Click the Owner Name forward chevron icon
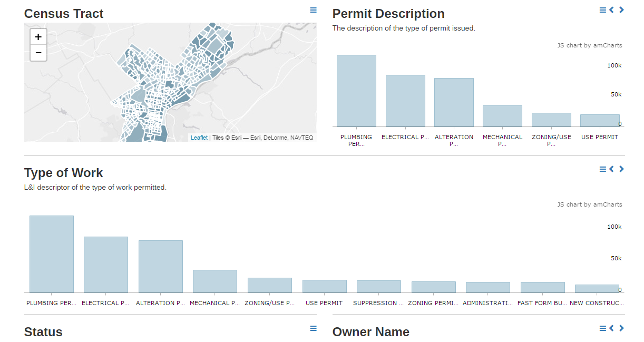The image size is (644, 342). [621, 328]
